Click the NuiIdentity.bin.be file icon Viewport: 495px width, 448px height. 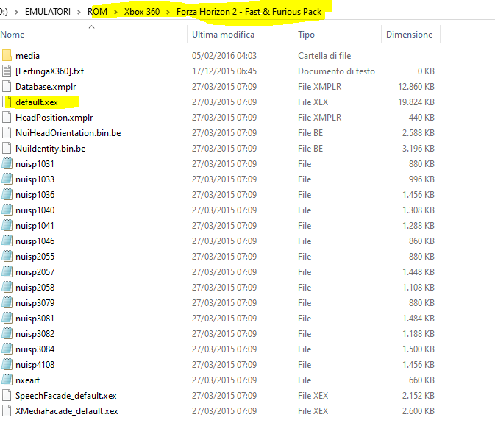click(x=7, y=149)
